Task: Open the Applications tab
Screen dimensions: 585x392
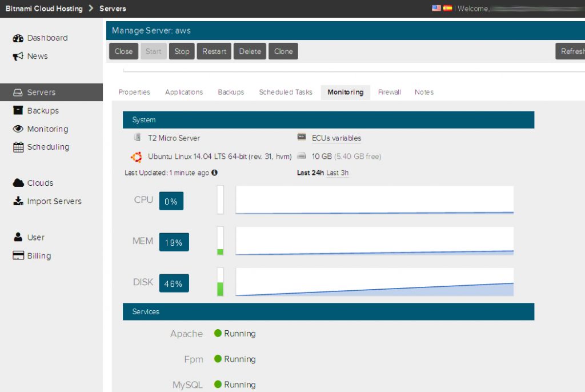Action: (184, 92)
